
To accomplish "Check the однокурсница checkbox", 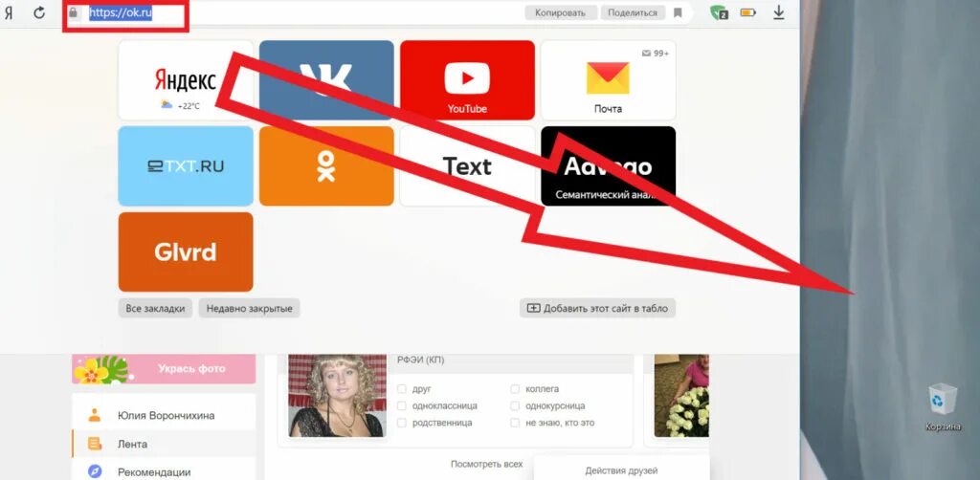I will click(515, 405).
